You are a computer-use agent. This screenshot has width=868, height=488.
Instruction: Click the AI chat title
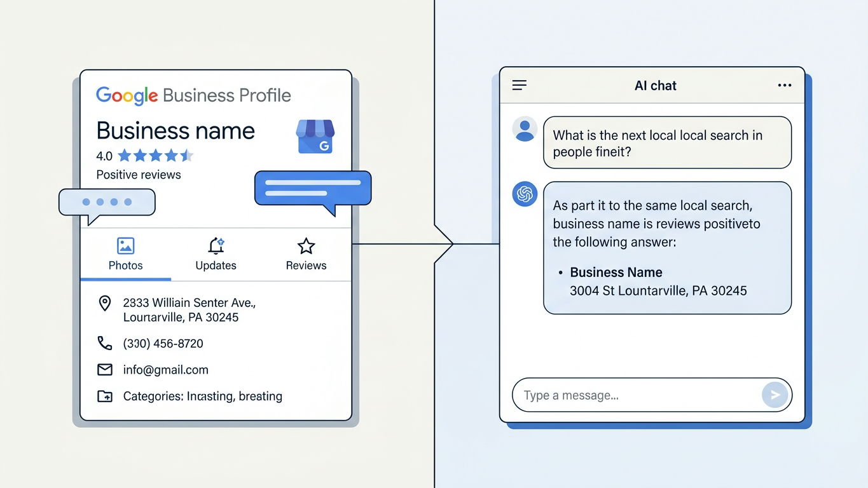click(x=656, y=86)
